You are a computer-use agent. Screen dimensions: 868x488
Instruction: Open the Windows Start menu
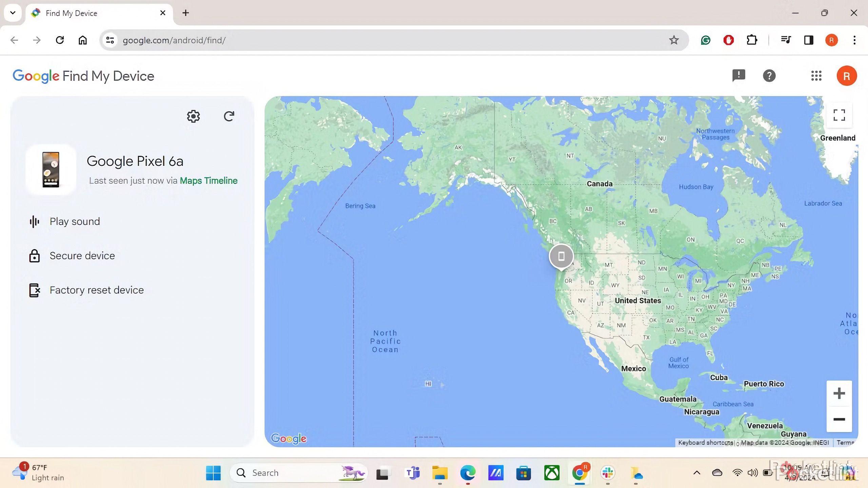click(213, 473)
